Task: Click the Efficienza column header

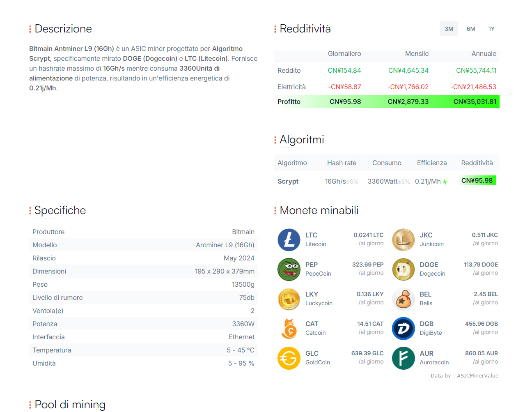Action: click(x=432, y=163)
